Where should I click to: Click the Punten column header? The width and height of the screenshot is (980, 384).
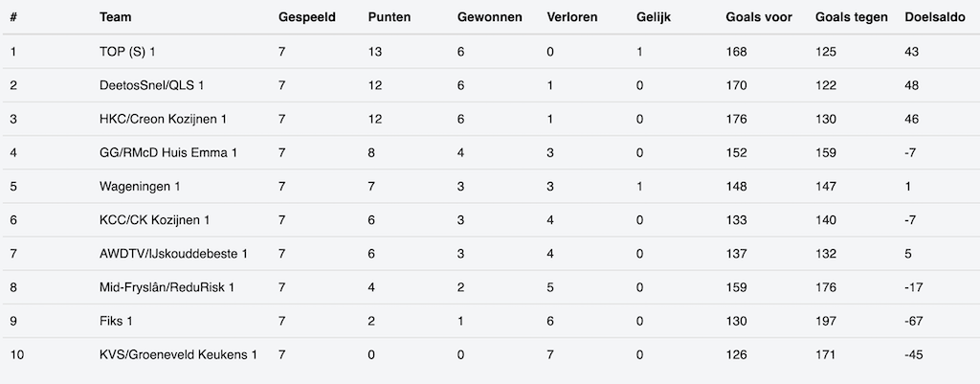tap(390, 18)
